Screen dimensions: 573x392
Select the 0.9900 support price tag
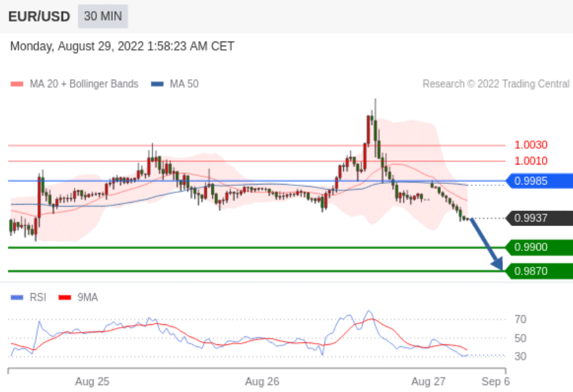(539, 247)
